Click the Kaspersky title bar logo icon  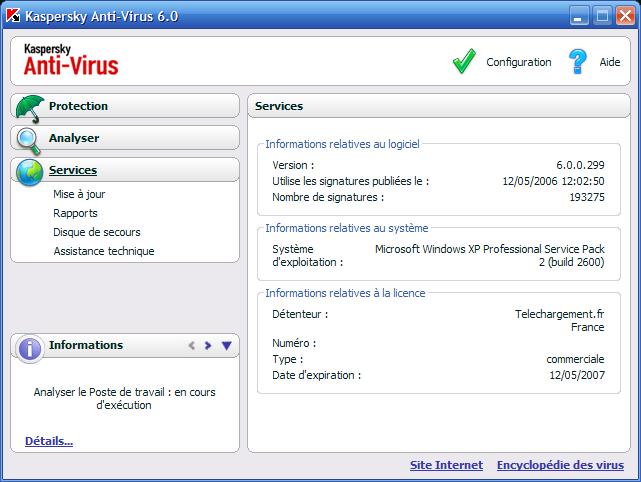13,16
